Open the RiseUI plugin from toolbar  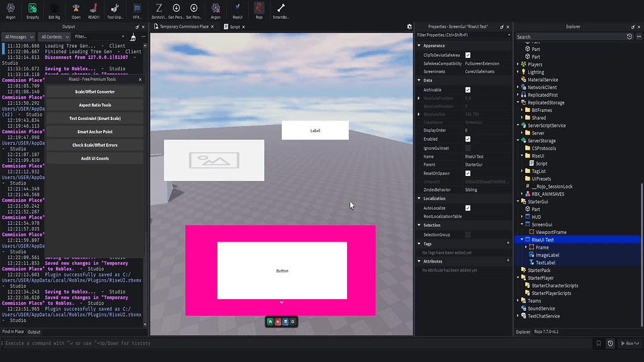tap(237, 11)
